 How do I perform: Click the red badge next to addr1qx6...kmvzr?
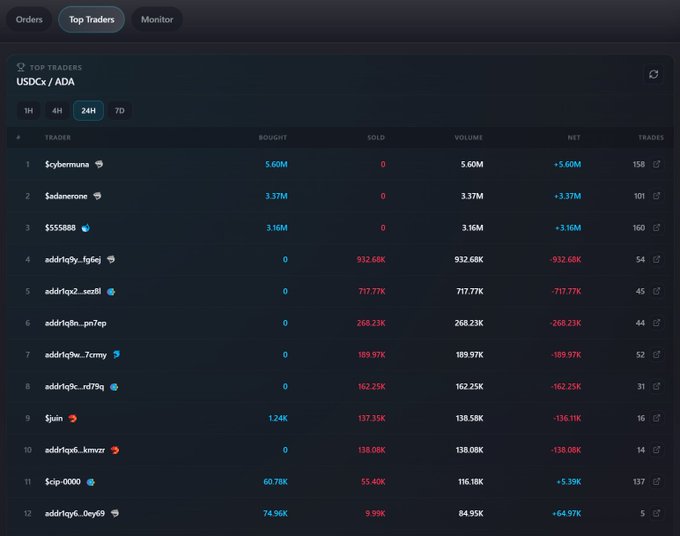pos(115,450)
